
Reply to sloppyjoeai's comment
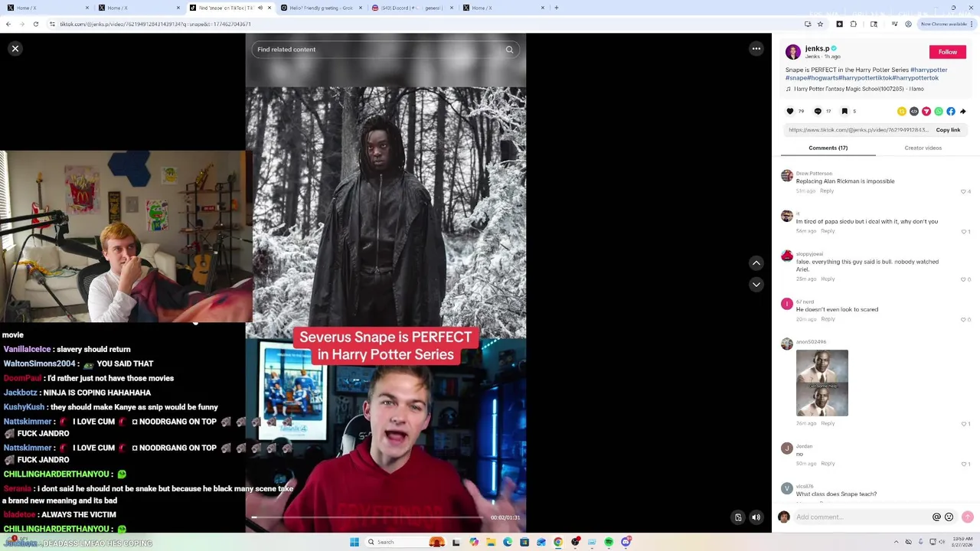point(828,279)
